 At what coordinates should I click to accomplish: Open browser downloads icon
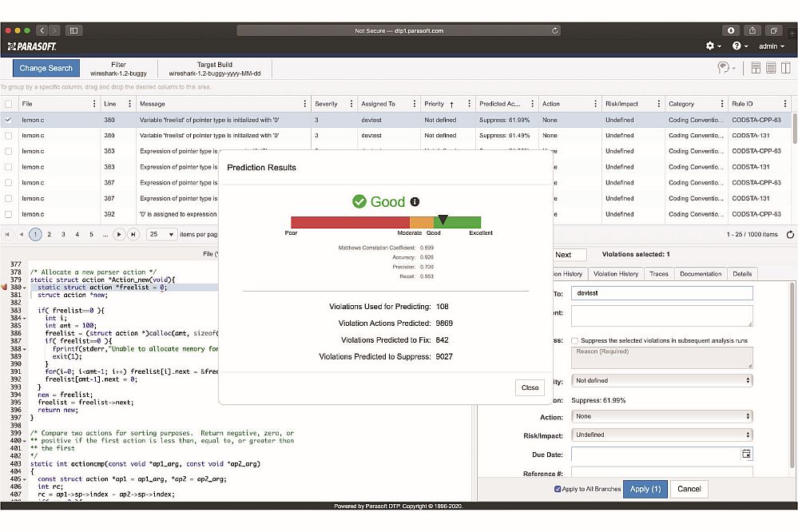731,30
